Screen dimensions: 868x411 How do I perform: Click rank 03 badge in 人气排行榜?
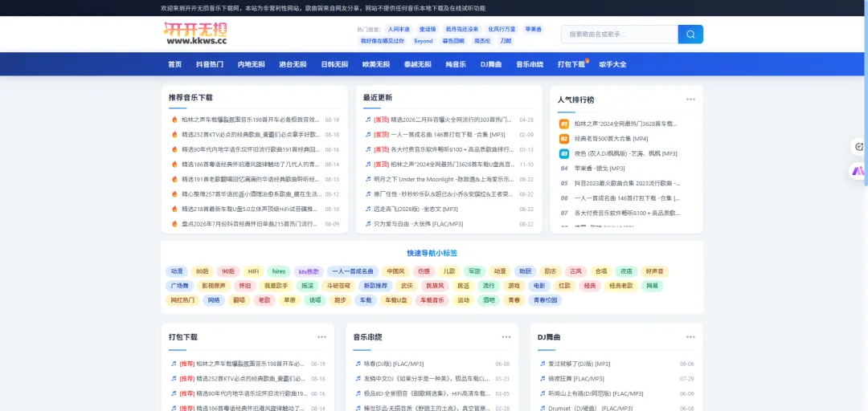[x=564, y=154]
